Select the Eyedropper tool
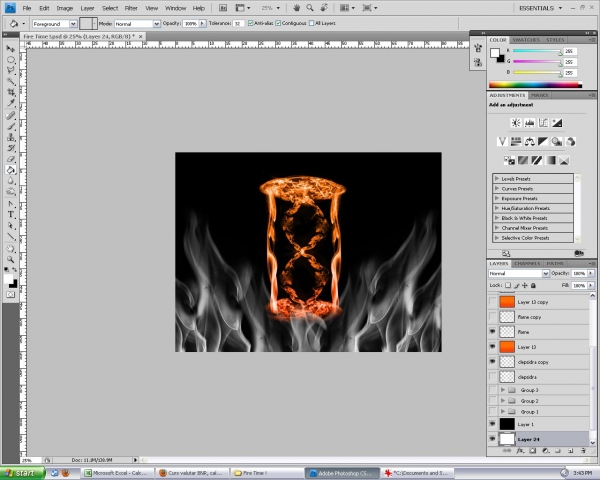This screenshot has width=600, height=480. [x=10, y=103]
